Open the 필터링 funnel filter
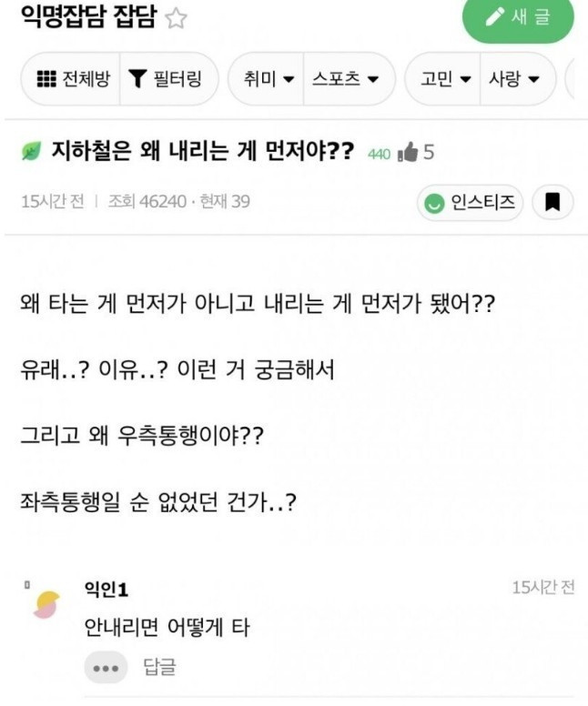588x706 pixels. click(x=164, y=78)
